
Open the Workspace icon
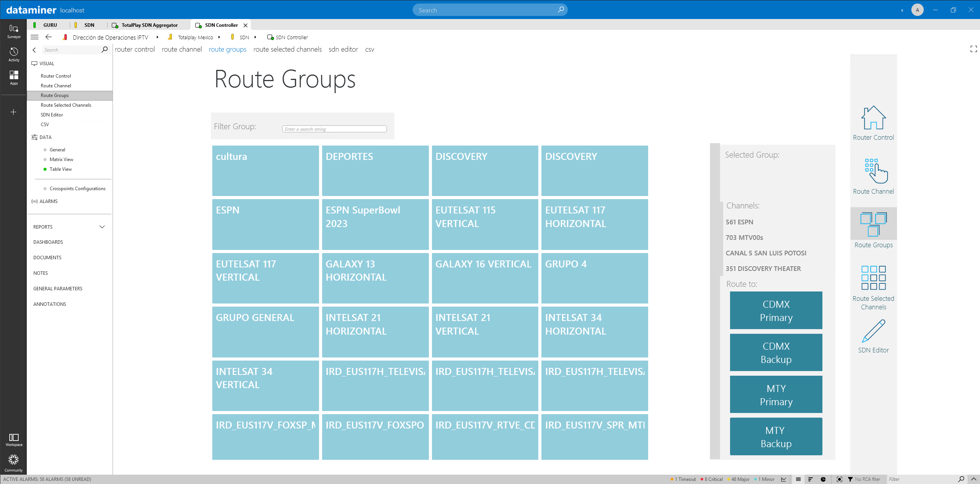[14, 440]
